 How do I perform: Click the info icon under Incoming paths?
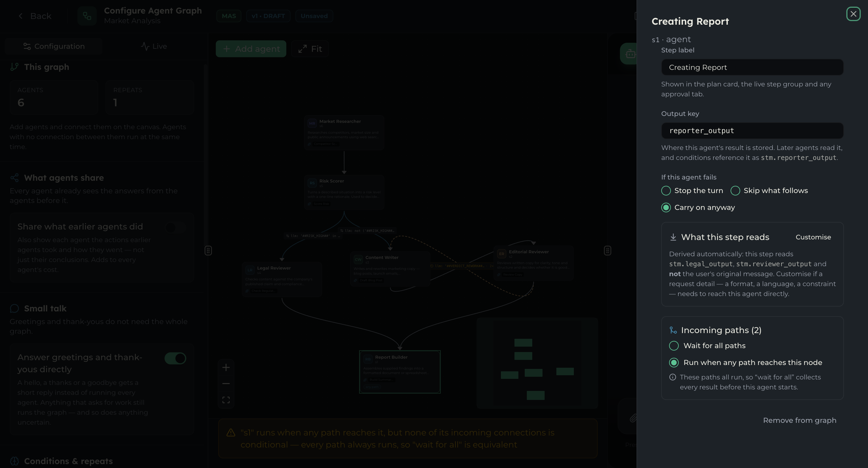pyautogui.click(x=672, y=377)
